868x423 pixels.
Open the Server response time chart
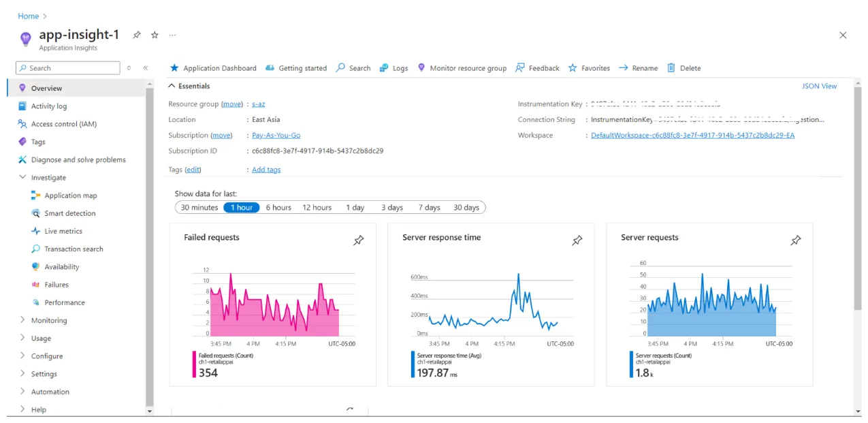(x=491, y=304)
